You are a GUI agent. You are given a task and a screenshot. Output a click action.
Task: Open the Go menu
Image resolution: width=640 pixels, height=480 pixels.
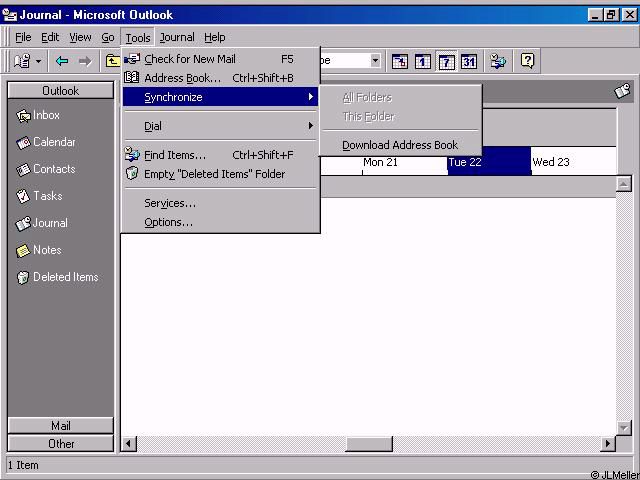tap(108, 38)
